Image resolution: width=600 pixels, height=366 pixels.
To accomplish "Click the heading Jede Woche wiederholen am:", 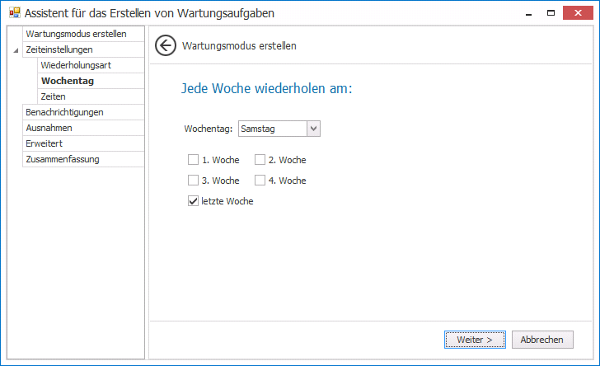I will coord(266,88).
